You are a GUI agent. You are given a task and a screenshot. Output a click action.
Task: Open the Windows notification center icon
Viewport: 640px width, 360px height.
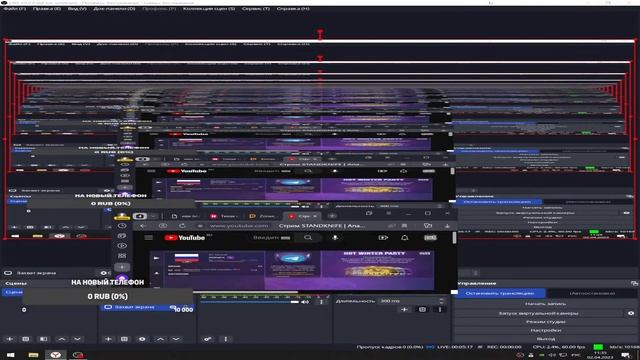(x=625, y=355)
